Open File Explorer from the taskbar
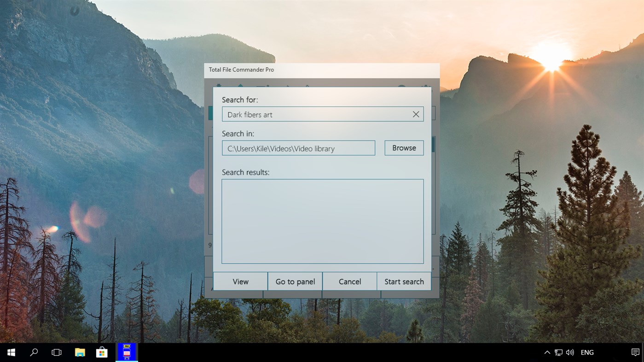The image size is (644, 362). coord(80,352)
